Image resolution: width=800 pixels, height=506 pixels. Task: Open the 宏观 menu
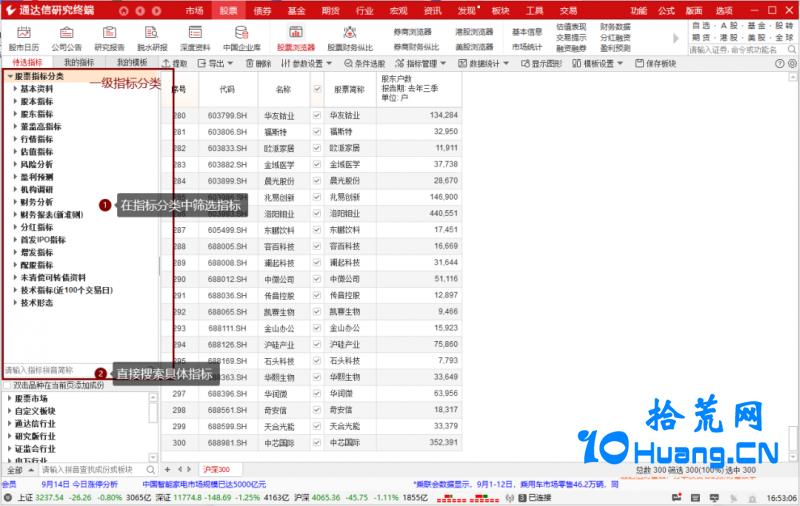click(x=398, y=10)
